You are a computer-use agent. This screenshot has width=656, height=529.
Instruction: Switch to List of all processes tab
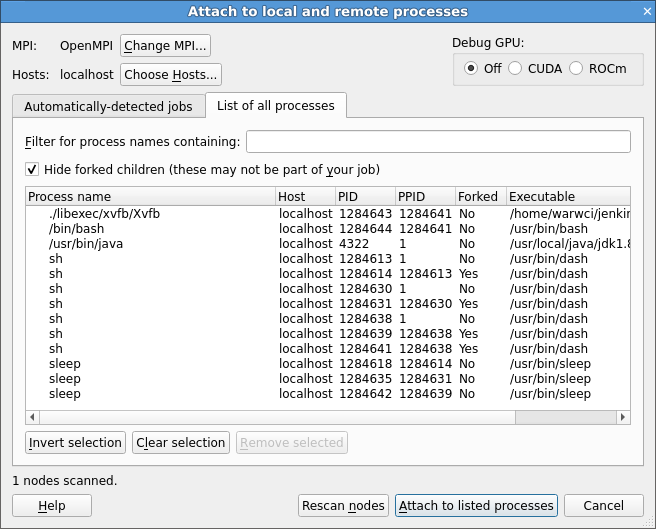(276, 105)
